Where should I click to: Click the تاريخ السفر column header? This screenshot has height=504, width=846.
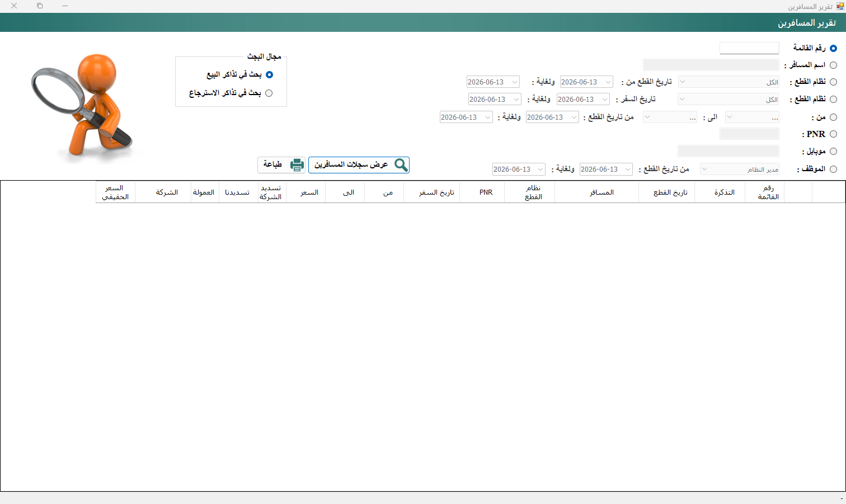pos(431,192)
